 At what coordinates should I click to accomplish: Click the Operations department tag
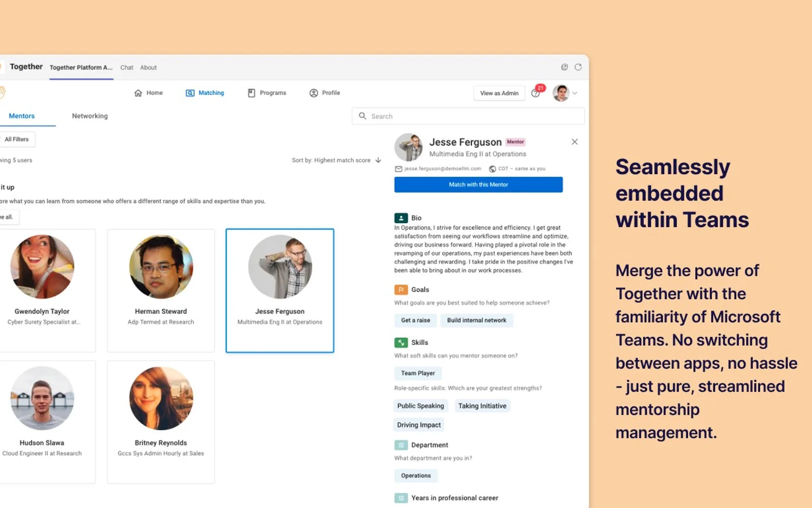coord(416,476)
